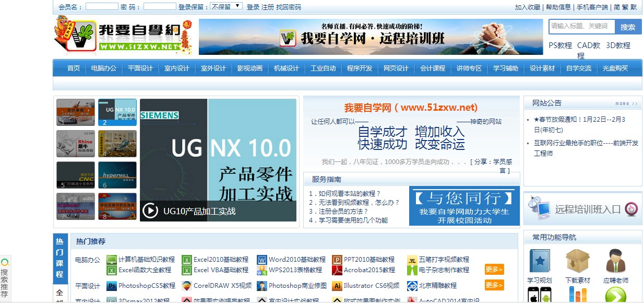Click 手机客户端 in the top bar

pyautogui.click(x=592, y=7)
